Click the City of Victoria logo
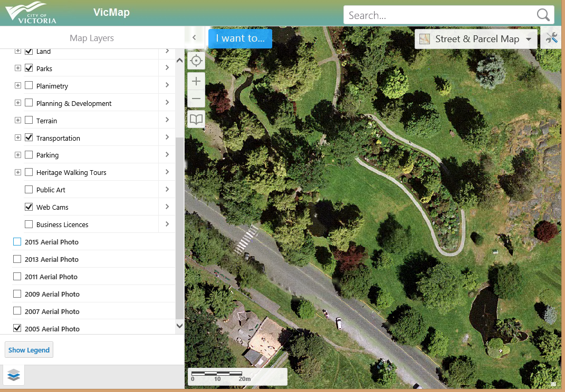565x392 pixels. click(x=31, y=13)
